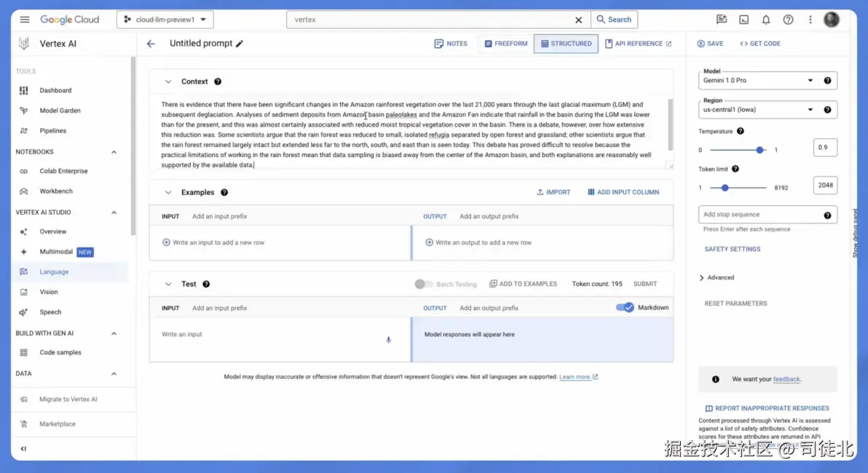Open the API Reference link

point(638,44)
